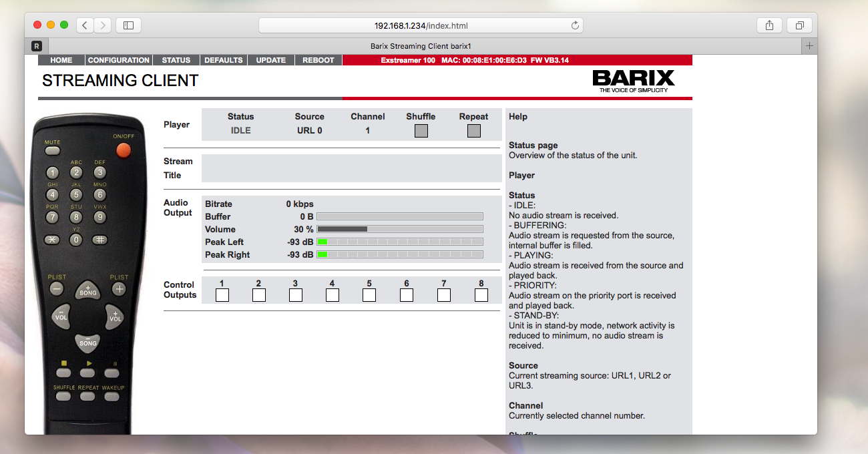
Task: Lower volume with the -VOL button
Action: point(61,316)
